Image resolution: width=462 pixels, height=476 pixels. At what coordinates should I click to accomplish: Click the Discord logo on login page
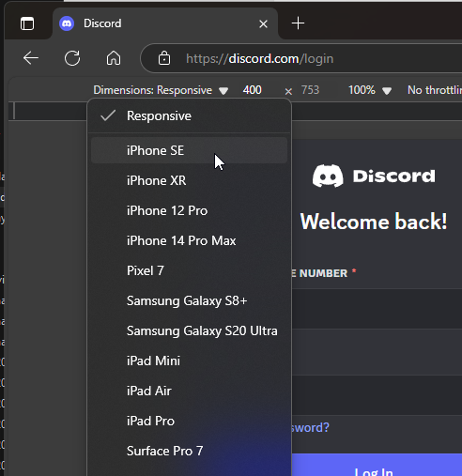(x=374, y=176)
